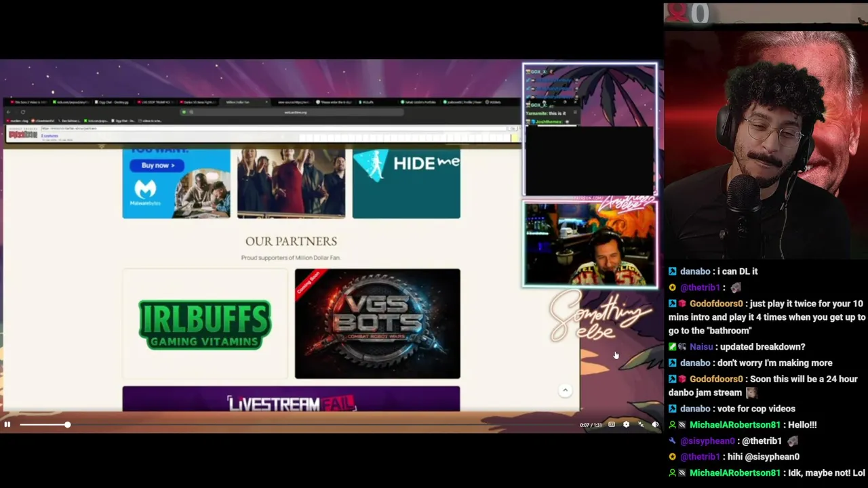868x488 pixels.
Task: Click the browser reload icon
Action: tap(23, 113)
